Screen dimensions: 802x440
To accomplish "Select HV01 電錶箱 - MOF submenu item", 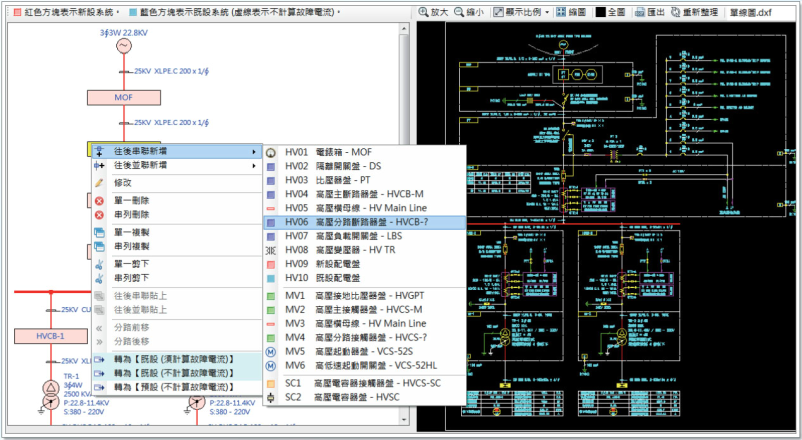I will (x=365, y=152).
